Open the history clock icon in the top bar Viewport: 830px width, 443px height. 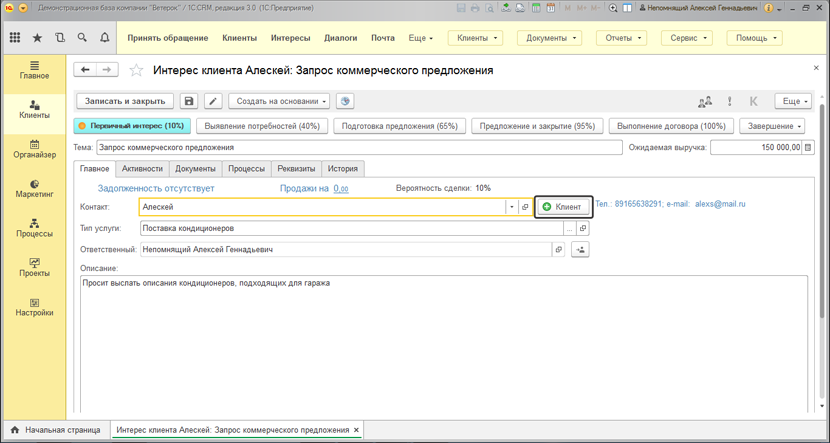tap(60, 38)
